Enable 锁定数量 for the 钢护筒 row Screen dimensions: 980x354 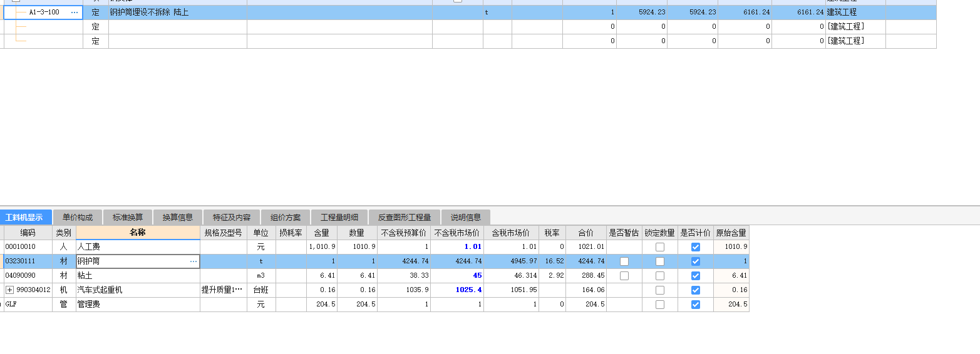pos(660,261)
